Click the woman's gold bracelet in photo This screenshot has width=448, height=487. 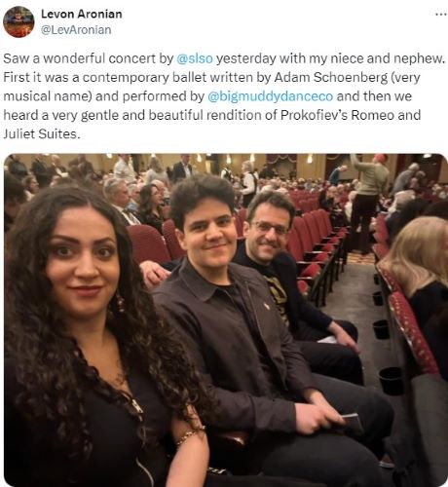[x=190, y=435]
